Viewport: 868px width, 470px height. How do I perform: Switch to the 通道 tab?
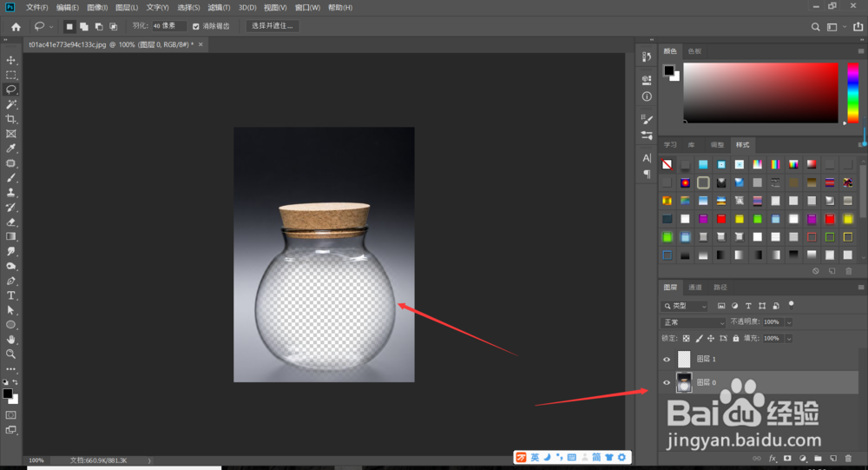pyautogui.click(x=694, y=287)
